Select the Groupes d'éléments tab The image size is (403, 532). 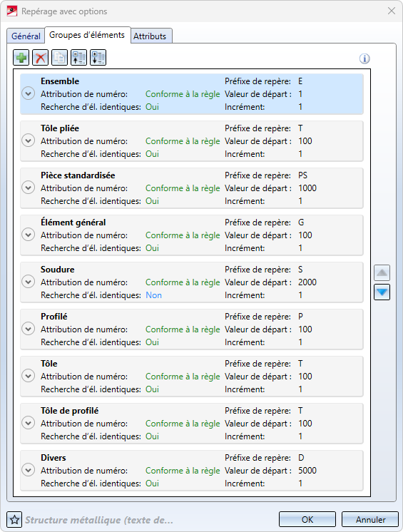pyautogui.click(x=87, y=35)
